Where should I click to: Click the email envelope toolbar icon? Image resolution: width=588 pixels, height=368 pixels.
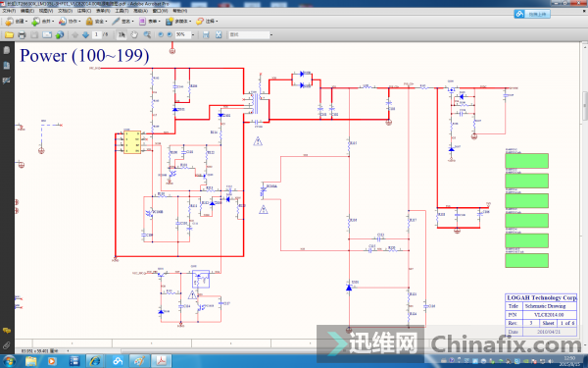pyautogui.click(x=47, y=35)
